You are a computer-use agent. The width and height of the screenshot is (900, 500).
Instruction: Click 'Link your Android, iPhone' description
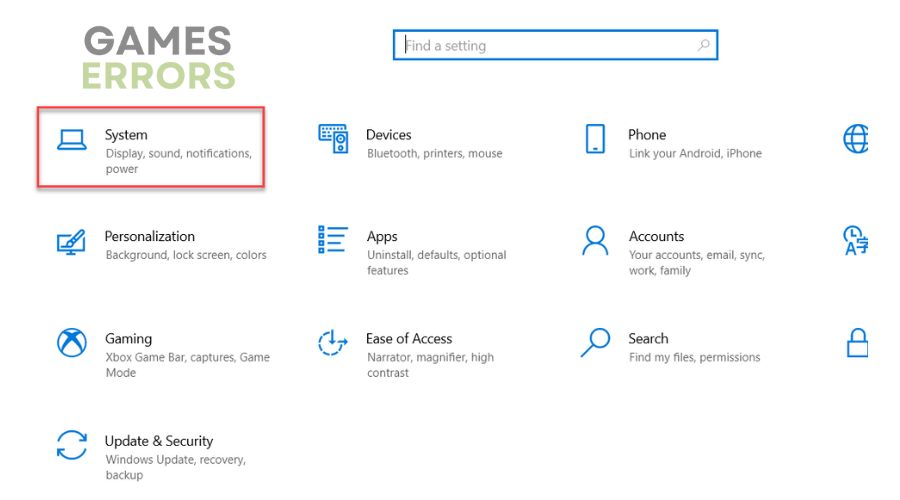coord(695,153)
